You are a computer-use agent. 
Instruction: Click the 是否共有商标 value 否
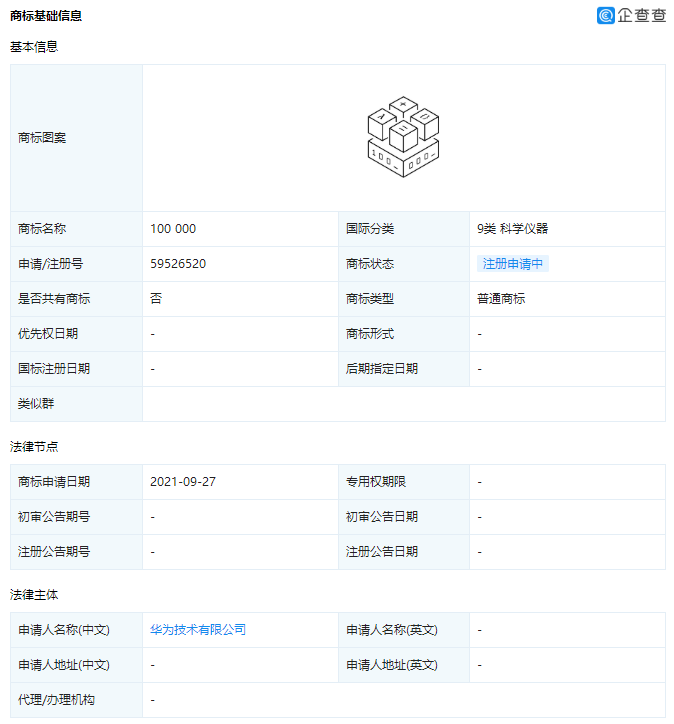pos(156,299)
